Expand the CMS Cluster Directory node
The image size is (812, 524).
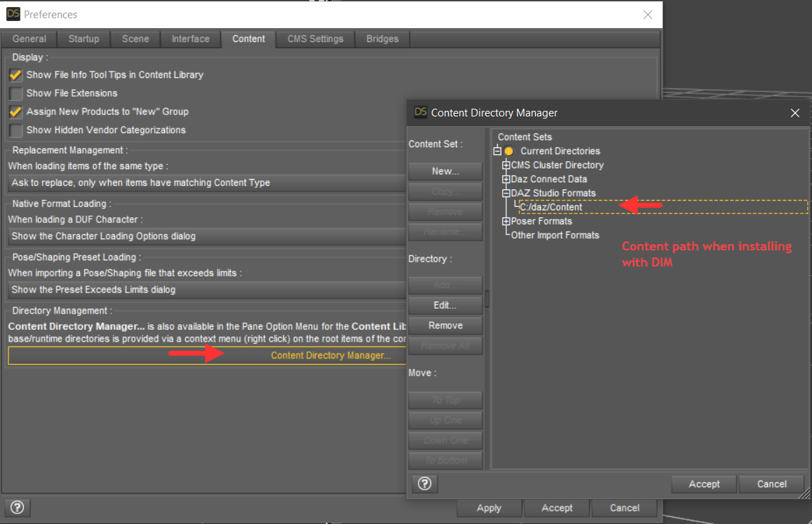[x=506, y=165]
